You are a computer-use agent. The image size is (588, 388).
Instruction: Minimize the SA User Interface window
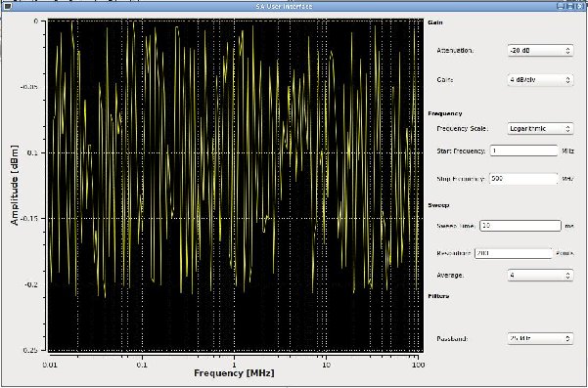click(x=560, y=7)
